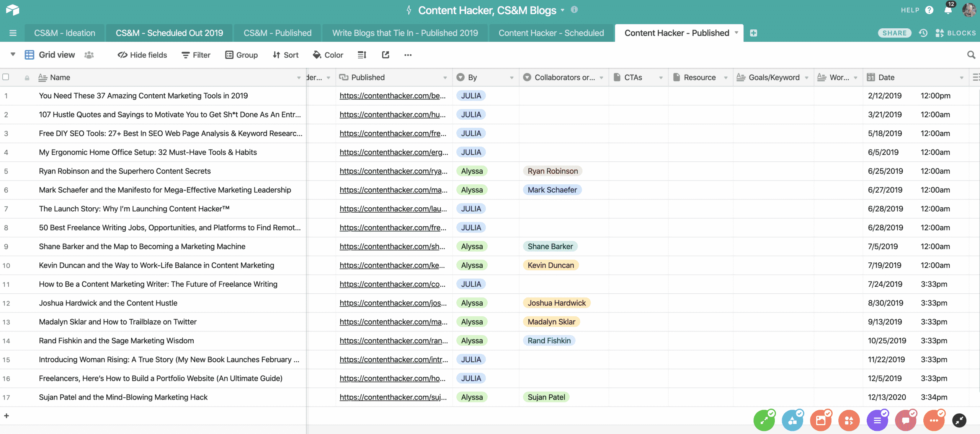Click the blue shapes circle button
The image size is (980, 434).
click(792, 420)
